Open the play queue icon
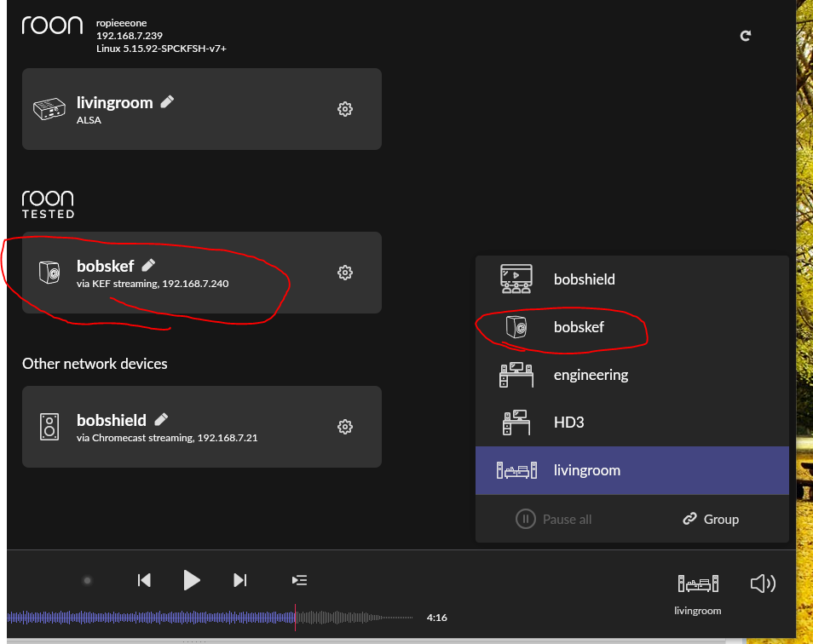The width and height of the screenshot is (813, 644). [299, 580]
